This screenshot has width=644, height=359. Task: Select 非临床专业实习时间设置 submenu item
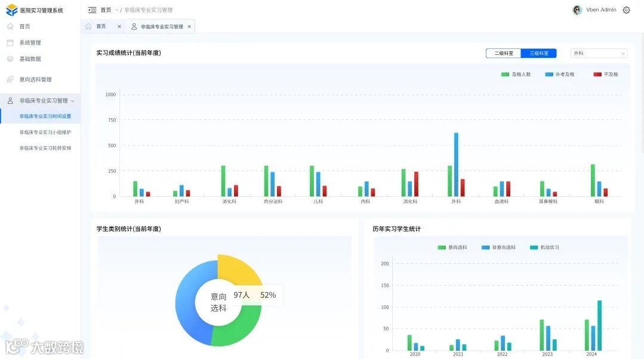click(40, 116)
